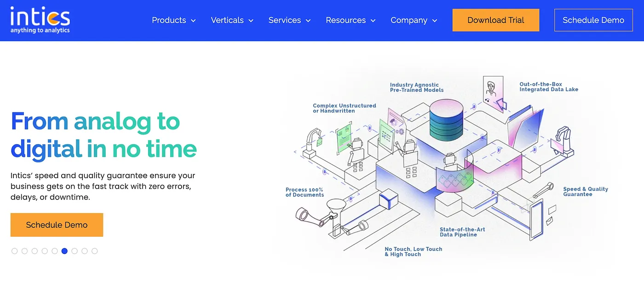Select the first carousel slide dot

coord(15,251)
